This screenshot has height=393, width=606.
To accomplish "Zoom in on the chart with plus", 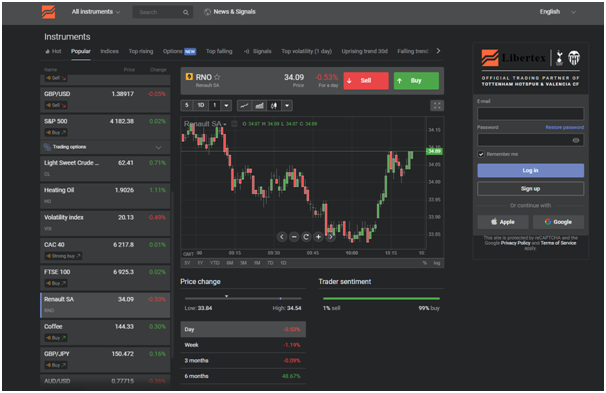I will click(318, 236).
